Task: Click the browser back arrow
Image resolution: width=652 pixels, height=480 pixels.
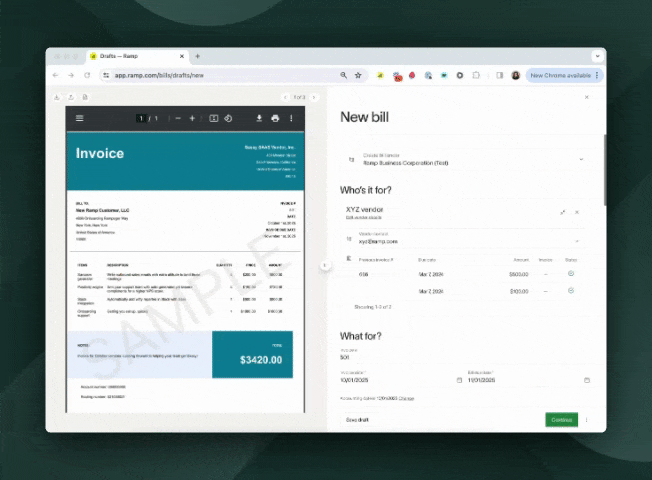Action: coord(56,75)
